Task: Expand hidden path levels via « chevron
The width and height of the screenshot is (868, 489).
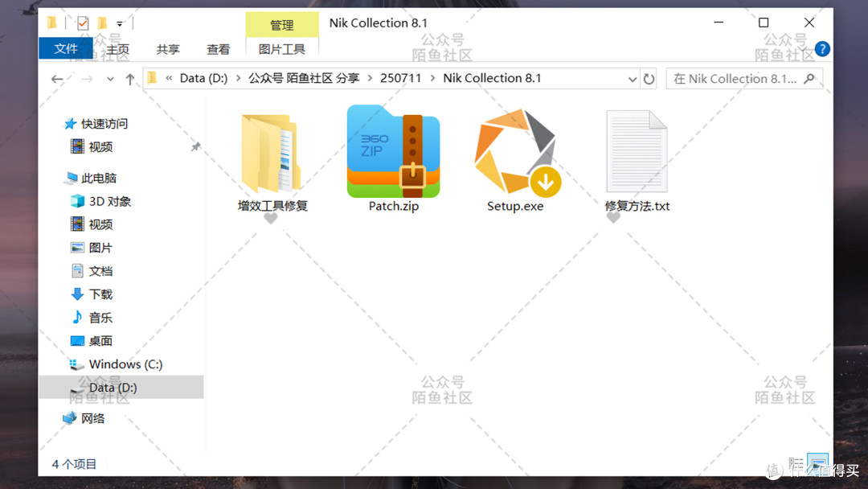Action: click(169, 78)
